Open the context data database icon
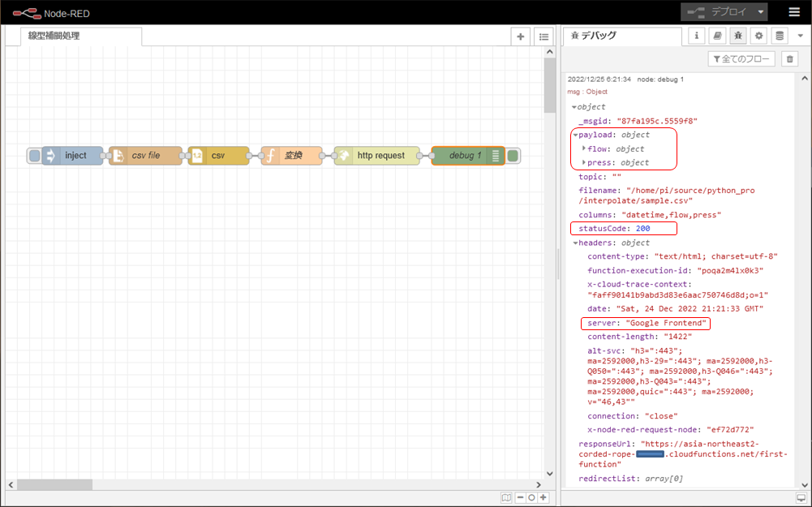812x507 pixels. [780, 36]
